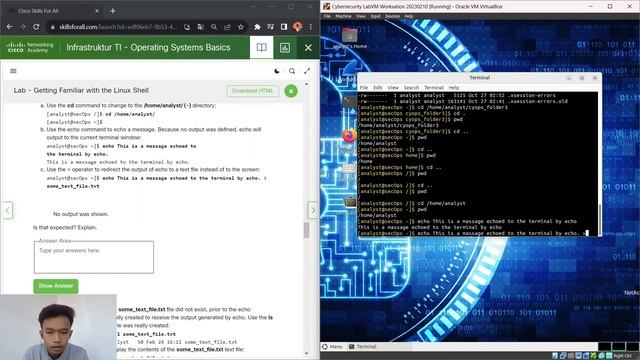Open the course search magnifier
Image resolution: width=640 pixels, height=360 pixels.
(x=292, y=71)
